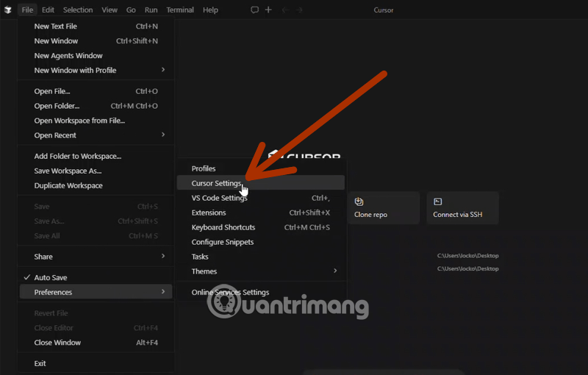
Task: Click the plus icon in title bar
Action: (x=268, y=10)
